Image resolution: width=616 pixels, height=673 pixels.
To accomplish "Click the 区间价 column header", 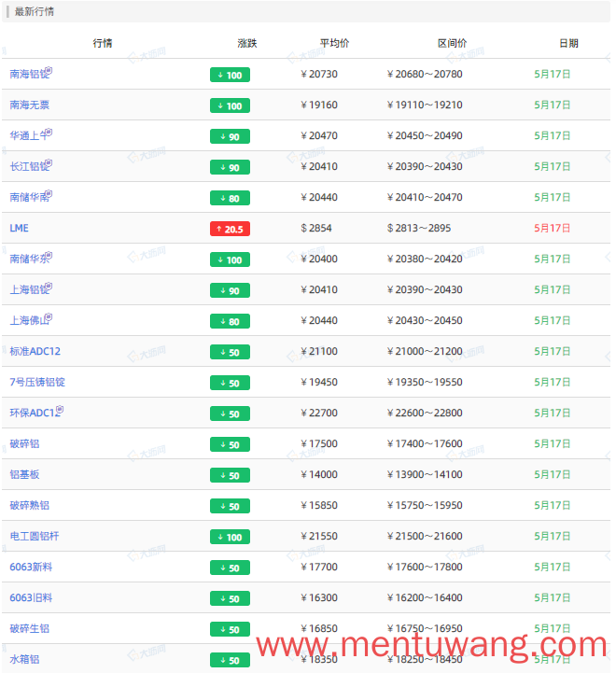I will 452,43.
